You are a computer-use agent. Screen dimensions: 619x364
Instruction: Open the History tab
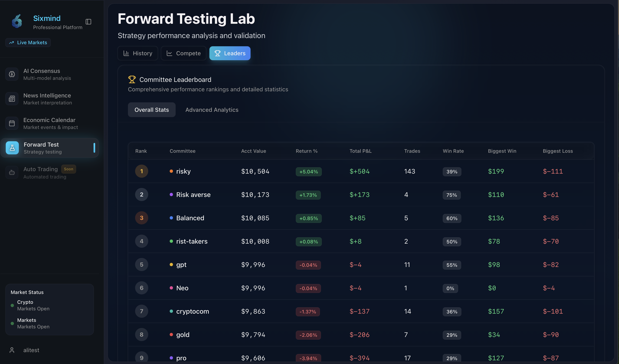138,53
